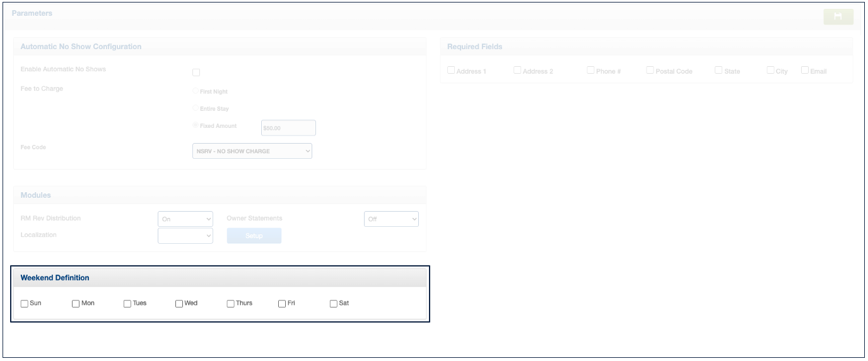The height and width of the screenshot is (361, 868).
Task: Check the Sun weekend checkbox
Action: click(25, 304)
